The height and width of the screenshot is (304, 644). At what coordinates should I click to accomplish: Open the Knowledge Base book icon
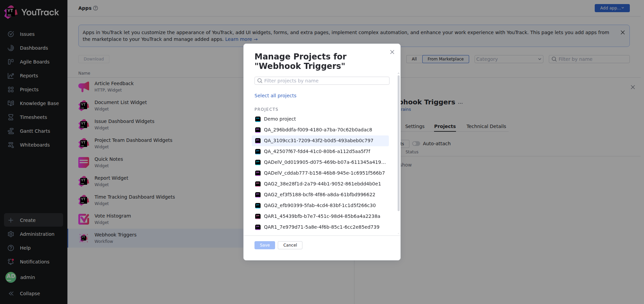11,103
